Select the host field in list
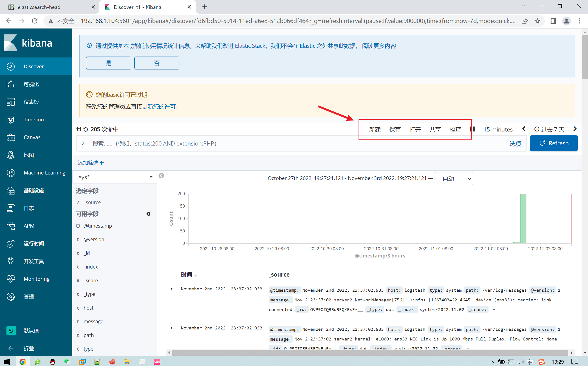 (x=88, y=308)
